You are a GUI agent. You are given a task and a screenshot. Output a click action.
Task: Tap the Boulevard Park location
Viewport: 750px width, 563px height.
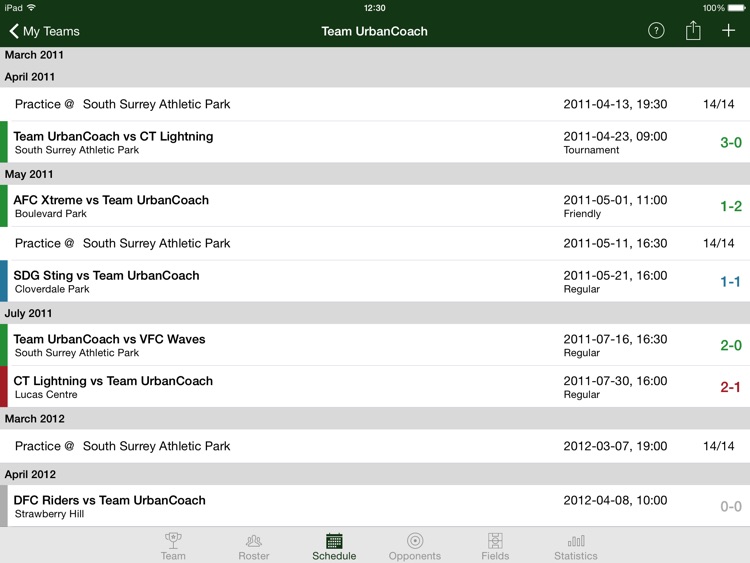(x=51, y=214)
